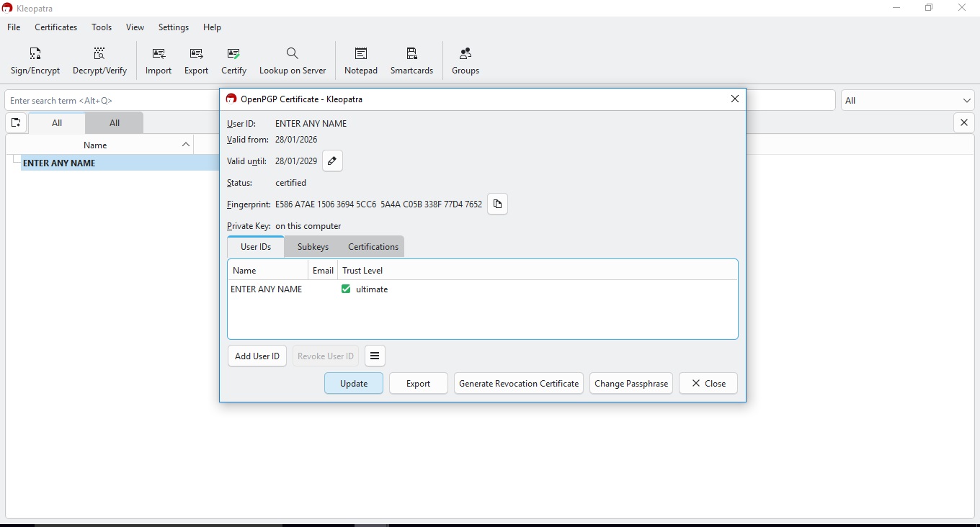Click the Valid from date 28/01/2026
980x527 pixels.
296,140
